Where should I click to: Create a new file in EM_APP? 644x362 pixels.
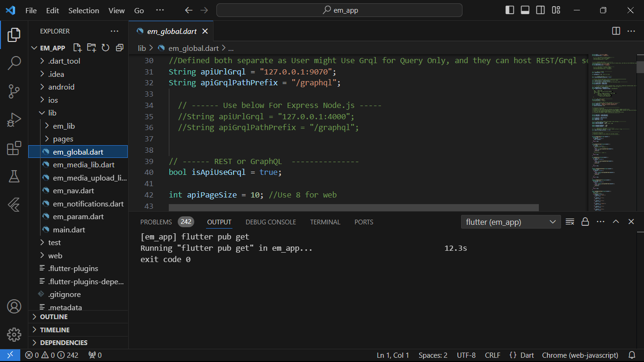point(77,48)
